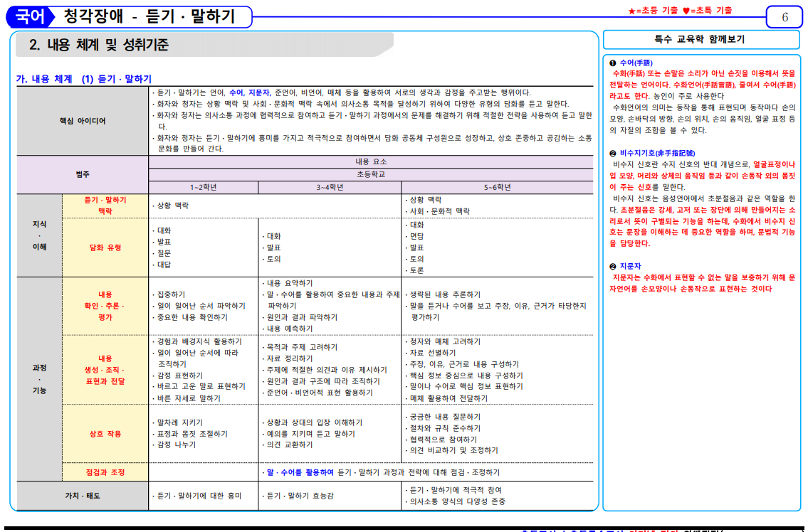
Task: Click '표정과 몸짓 조절하기'
Action: coord(192,434)
